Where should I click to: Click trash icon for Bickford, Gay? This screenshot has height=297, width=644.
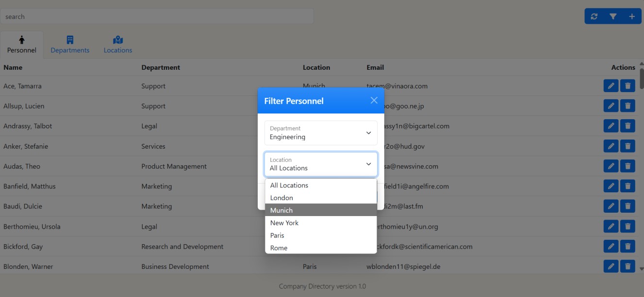tap(627, 246)
